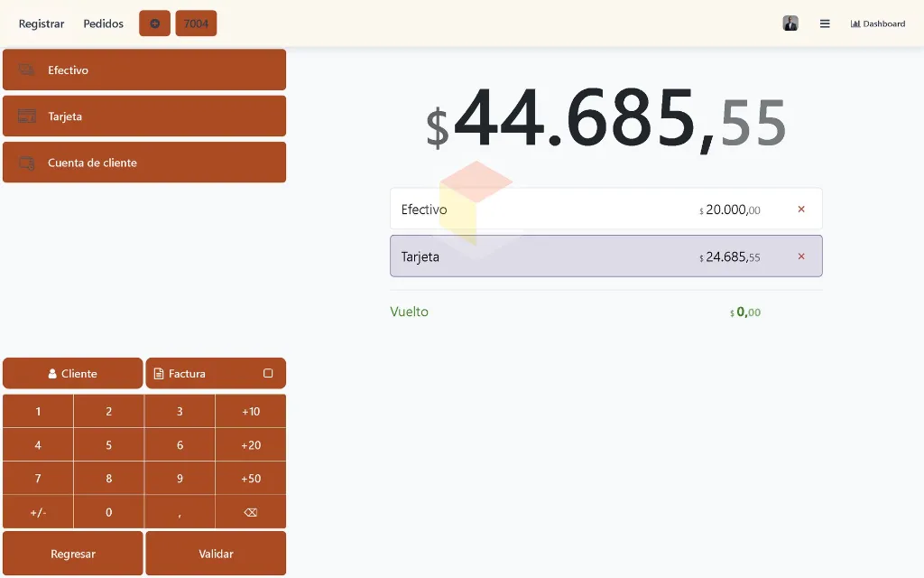Go to the Dashboard link
Viewport: 924px width, 578px height.
click(877, 23)
